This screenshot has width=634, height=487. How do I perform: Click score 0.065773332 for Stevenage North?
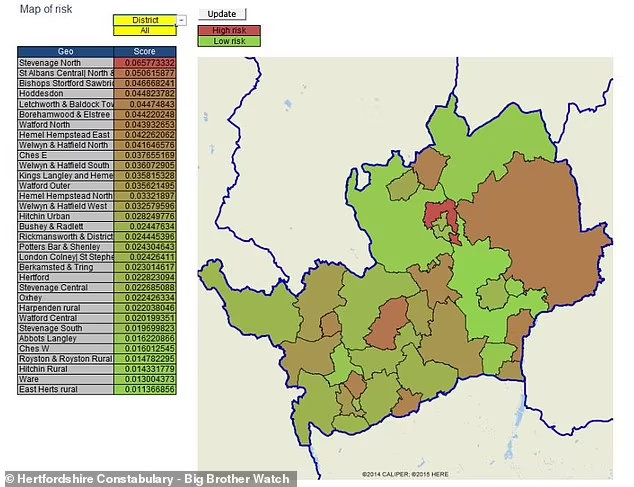pos(145,63)
